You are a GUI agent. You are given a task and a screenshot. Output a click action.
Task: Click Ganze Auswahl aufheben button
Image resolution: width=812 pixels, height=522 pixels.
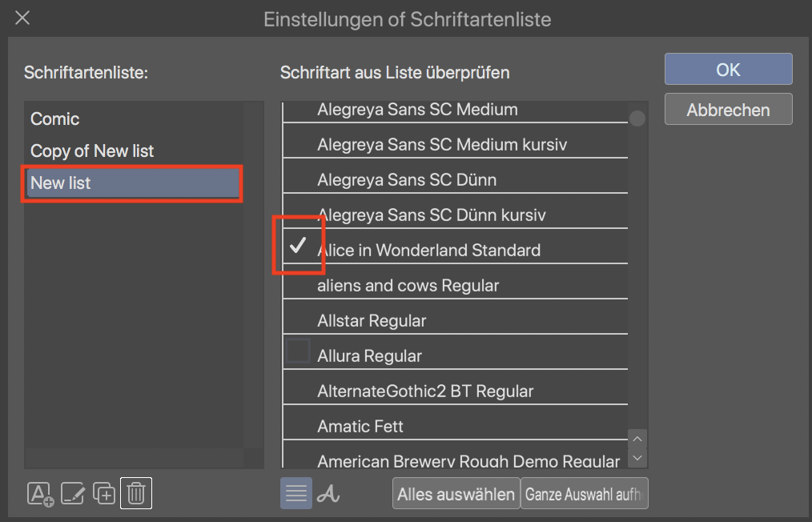pos(584,494)
